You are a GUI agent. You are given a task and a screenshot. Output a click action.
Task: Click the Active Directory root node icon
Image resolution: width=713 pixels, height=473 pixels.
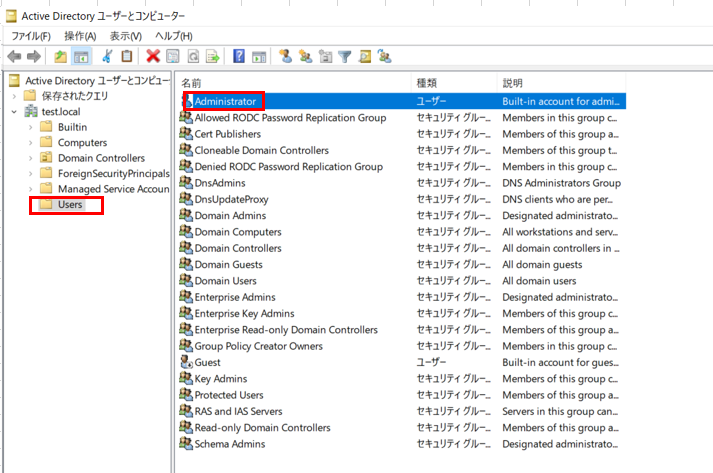15,81
